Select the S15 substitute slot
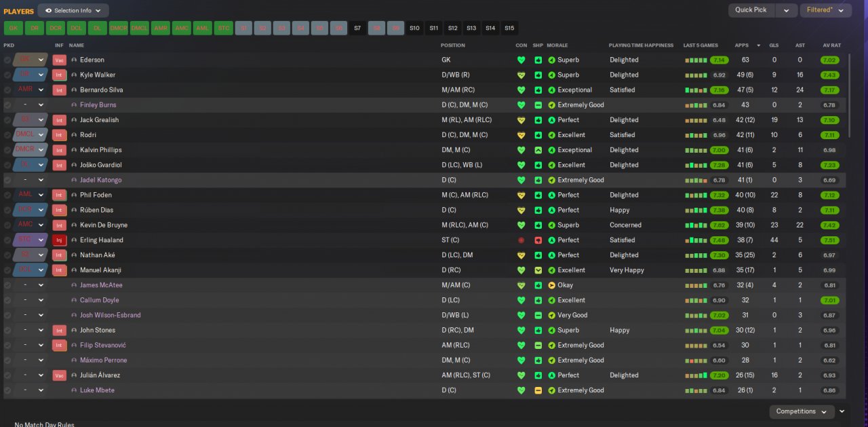Screen dimensions: 868x427 coord(509,29)
